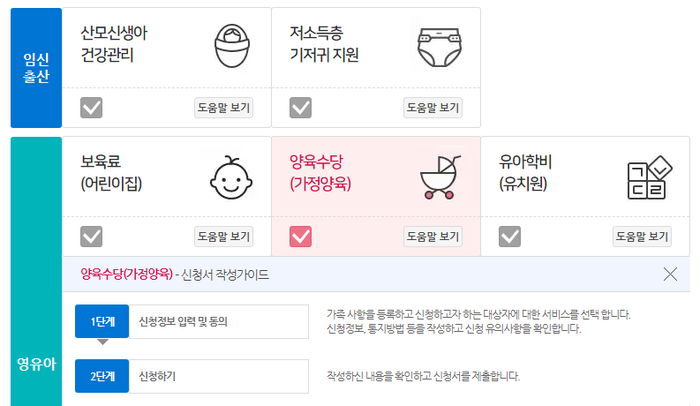Uncheck the 양육수당 (가정양육) checkbox
This screenshot has height=406, width=700.
click(301, 236)
